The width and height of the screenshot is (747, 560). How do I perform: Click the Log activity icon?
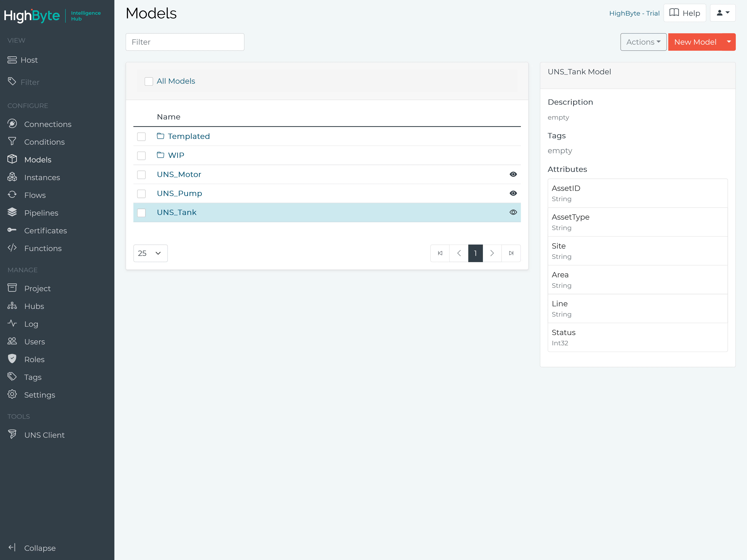click(12, 323)
